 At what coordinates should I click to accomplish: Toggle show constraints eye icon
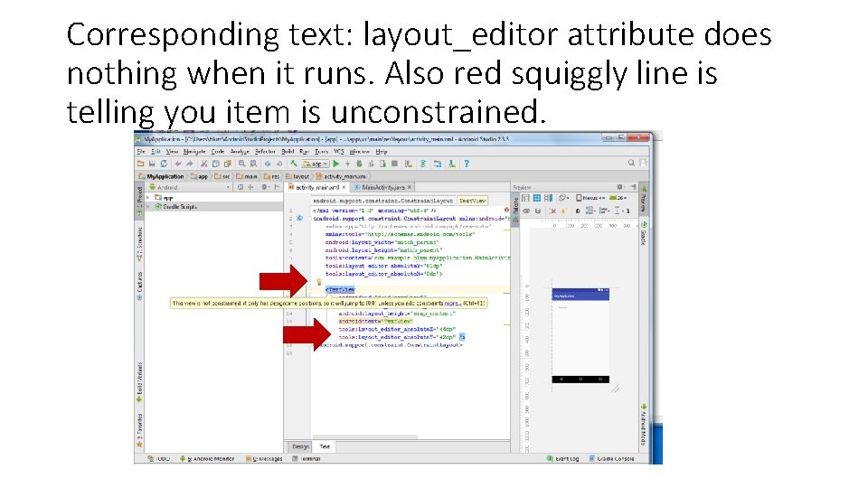point(526,211)
